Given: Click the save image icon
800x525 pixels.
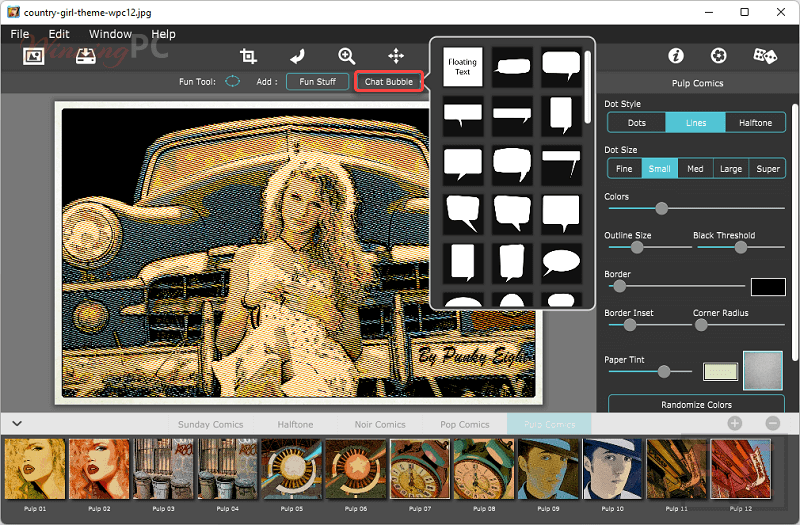Looking at the screenshot, I should (x=86, y=56).
